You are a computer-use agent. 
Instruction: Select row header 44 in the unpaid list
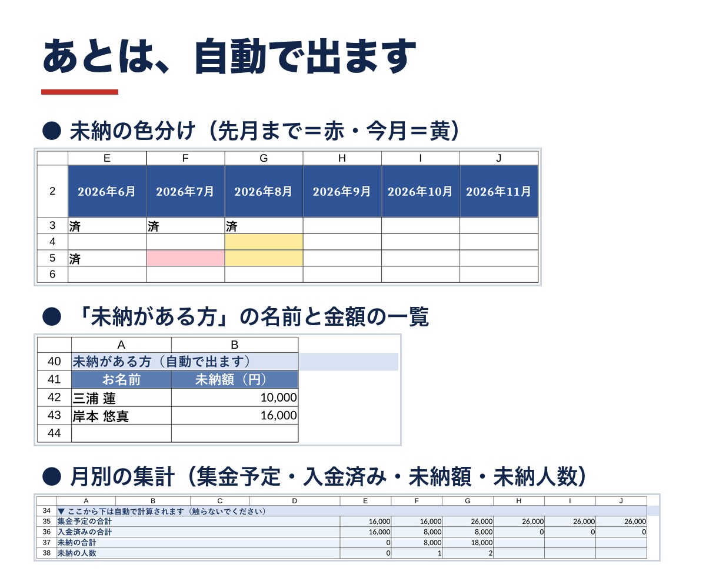54,433
